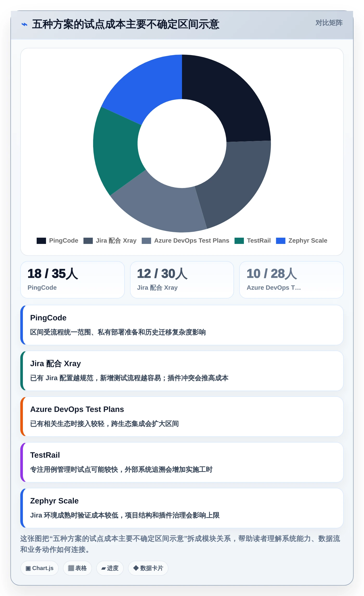Open the 12 / 30人 Jira Xray stat card
The height and width of the screenshot is (596, 364).
(x=182, y=280)
